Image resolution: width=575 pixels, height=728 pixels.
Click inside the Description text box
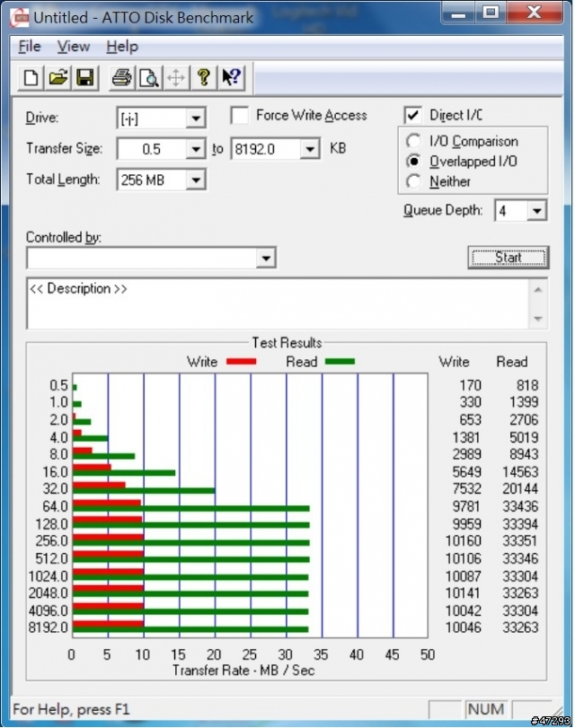(278, 303)
